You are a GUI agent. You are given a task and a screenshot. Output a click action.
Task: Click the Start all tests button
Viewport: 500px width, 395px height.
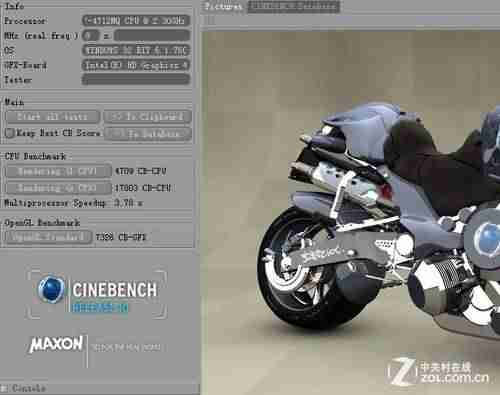tap(53, 117)
